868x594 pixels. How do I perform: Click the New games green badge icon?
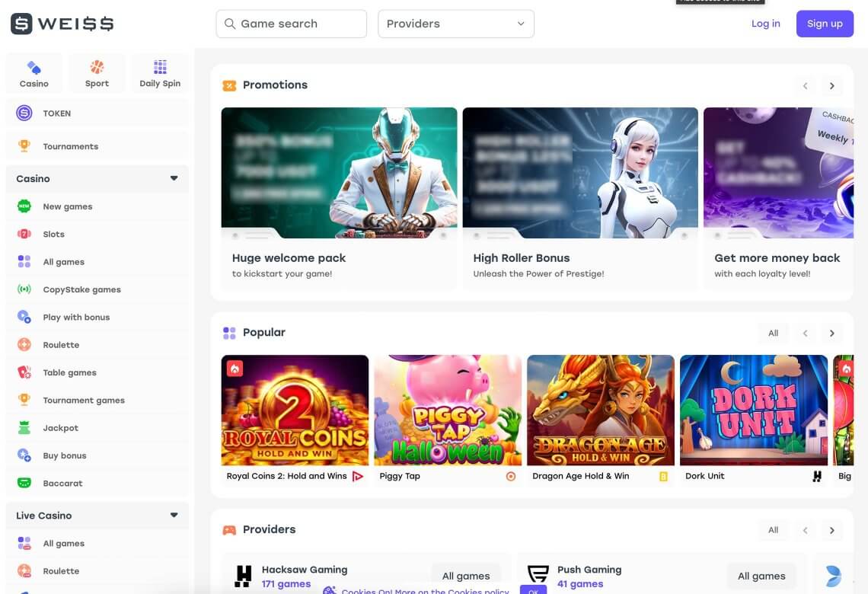coord(24,206)
